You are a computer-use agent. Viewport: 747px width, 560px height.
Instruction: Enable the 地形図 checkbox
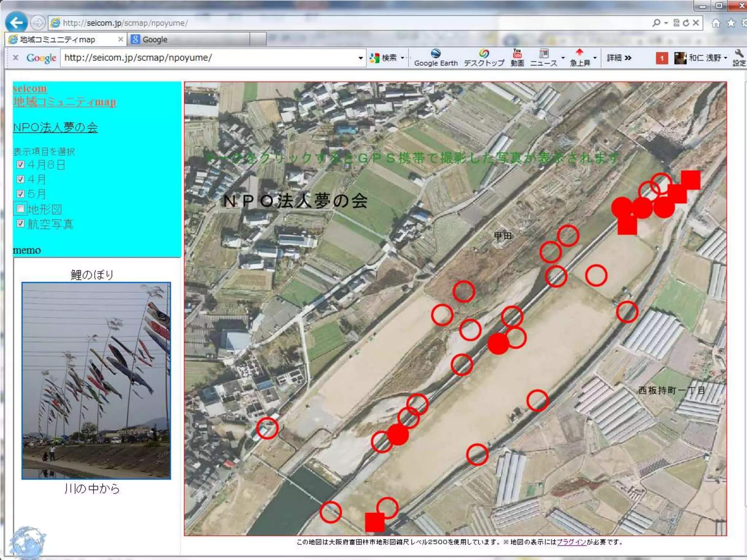[20, 209]
